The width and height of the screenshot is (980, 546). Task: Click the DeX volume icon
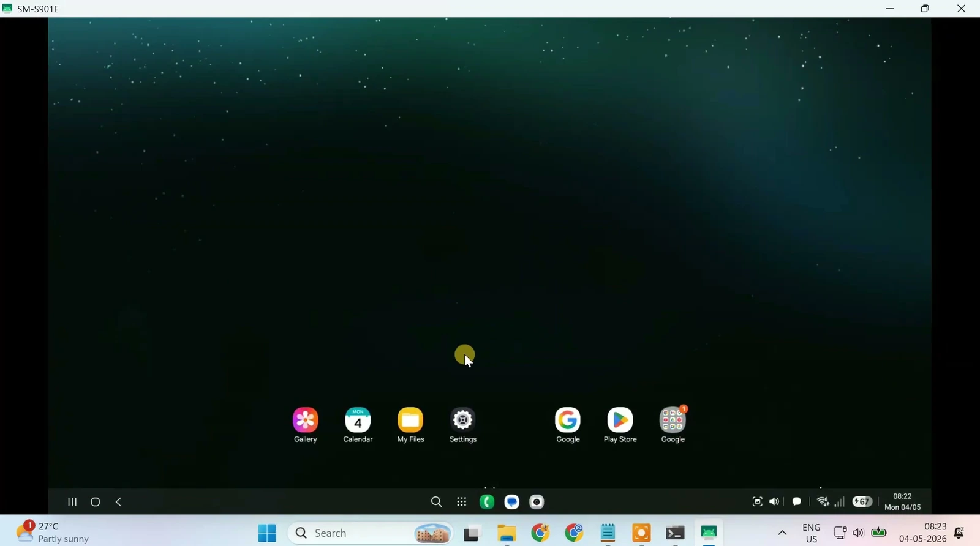tap(775, 502)
